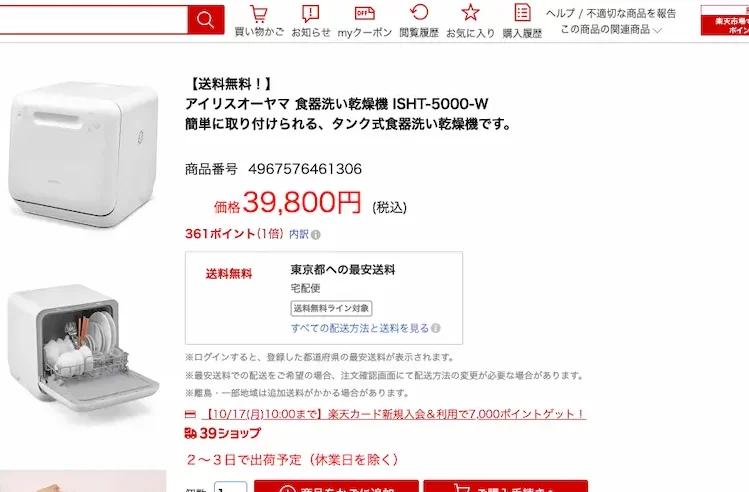Expand この商品の関連商品 dropdown
Screen dimensions: 749x492
click(611, 30)
